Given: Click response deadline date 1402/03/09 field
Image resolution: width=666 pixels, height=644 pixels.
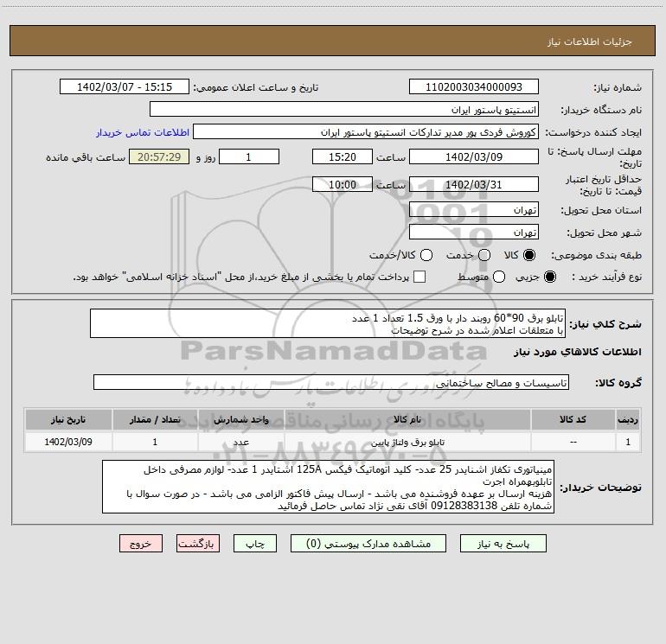Looking at the screenshot, I should [x=474, y=156].
